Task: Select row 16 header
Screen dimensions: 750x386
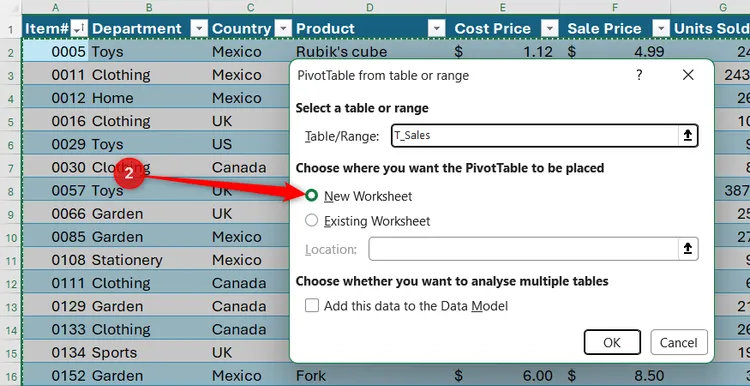Action: [x=11, y=376]
